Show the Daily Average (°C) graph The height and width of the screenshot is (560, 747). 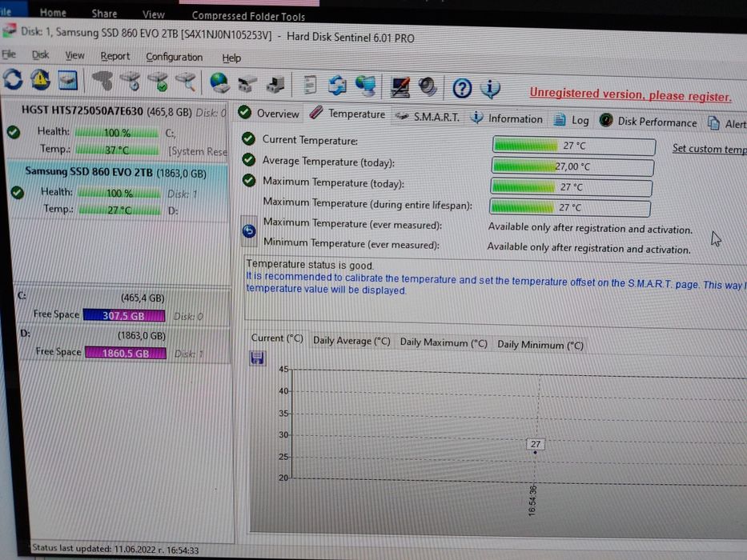click(351, 341)
